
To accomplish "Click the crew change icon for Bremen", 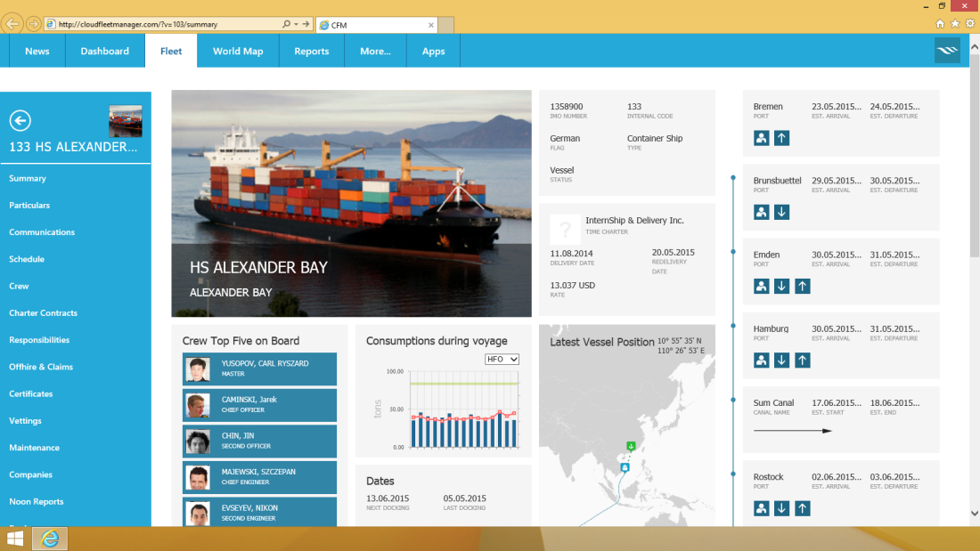I will [762, 138].
